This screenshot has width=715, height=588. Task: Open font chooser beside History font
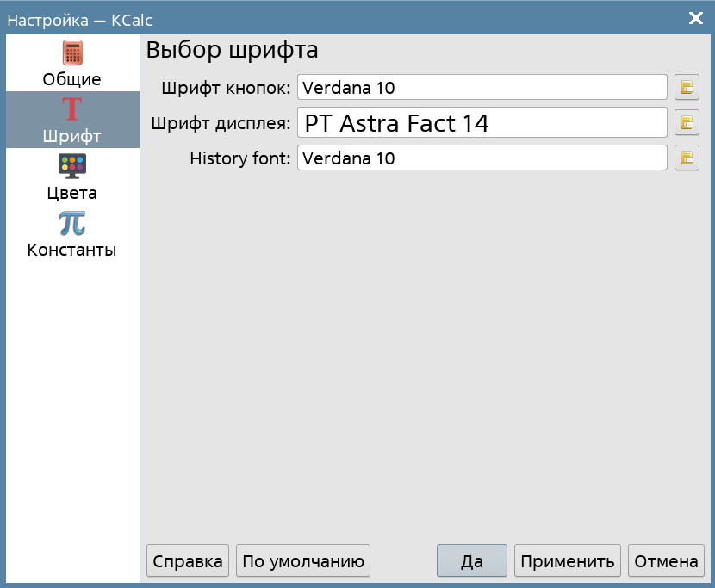tap(687, 158)
